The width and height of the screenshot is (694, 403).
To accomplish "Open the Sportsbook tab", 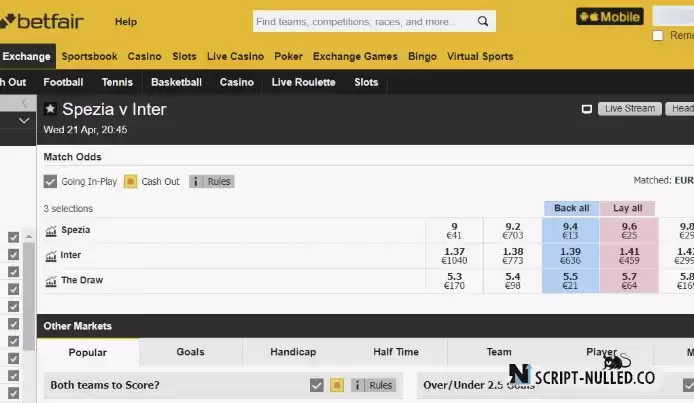I will point(89,57).
